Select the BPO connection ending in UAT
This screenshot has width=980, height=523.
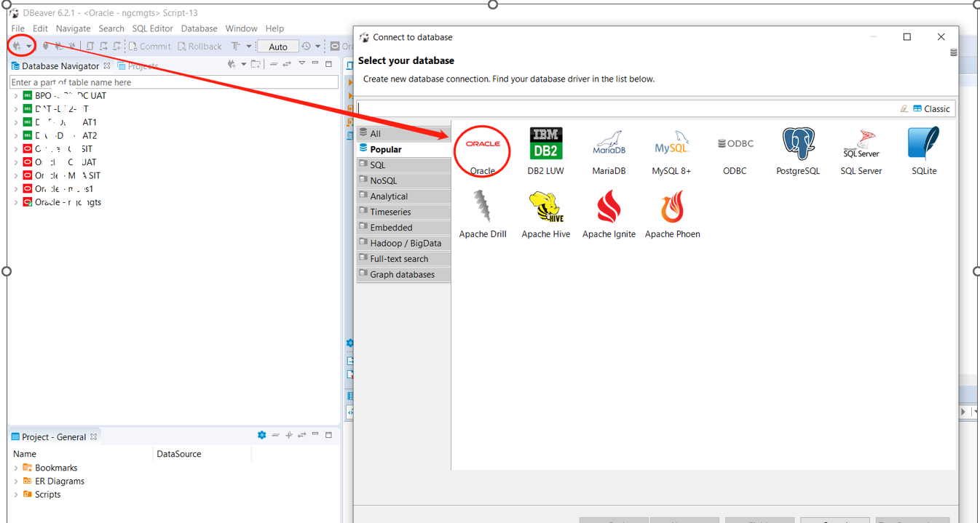pos(71,95)
